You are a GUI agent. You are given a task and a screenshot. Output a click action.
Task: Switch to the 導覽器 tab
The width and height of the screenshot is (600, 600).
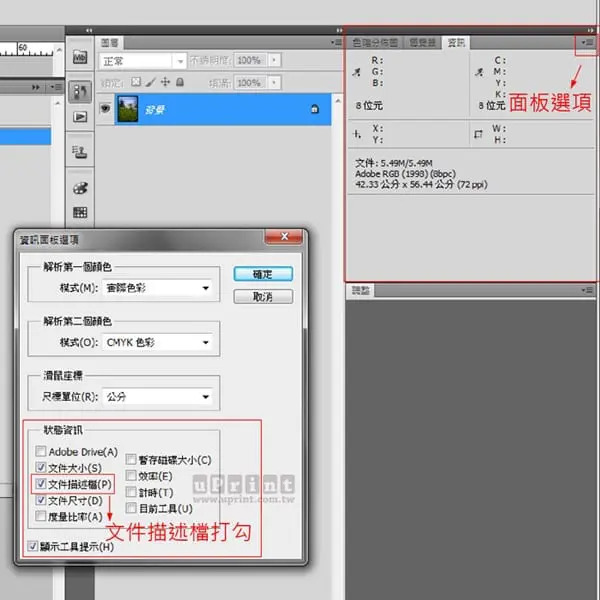tap(422, 42)
